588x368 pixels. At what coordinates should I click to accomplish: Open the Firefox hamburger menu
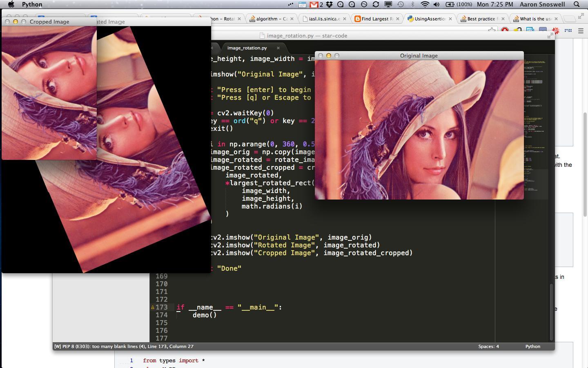click(581, 30)
